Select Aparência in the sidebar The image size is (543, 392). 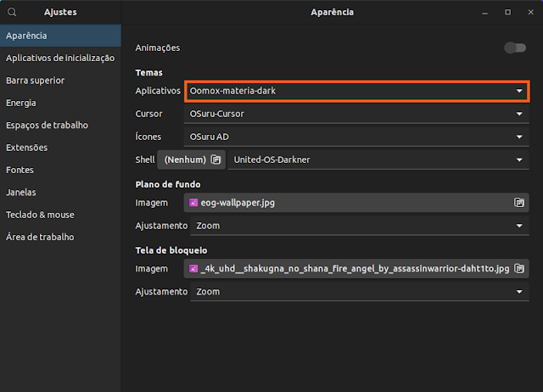click(60, 36)
